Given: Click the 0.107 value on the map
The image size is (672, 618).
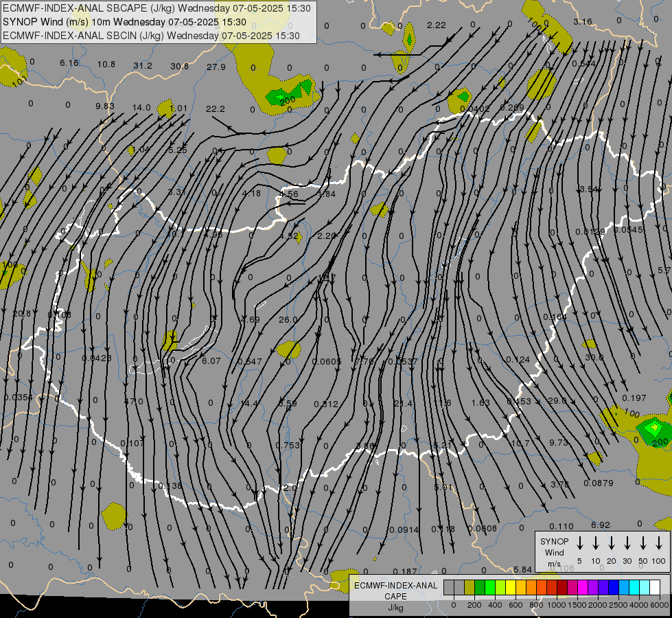Looking at the screenshot, I should tap(132, 443).
